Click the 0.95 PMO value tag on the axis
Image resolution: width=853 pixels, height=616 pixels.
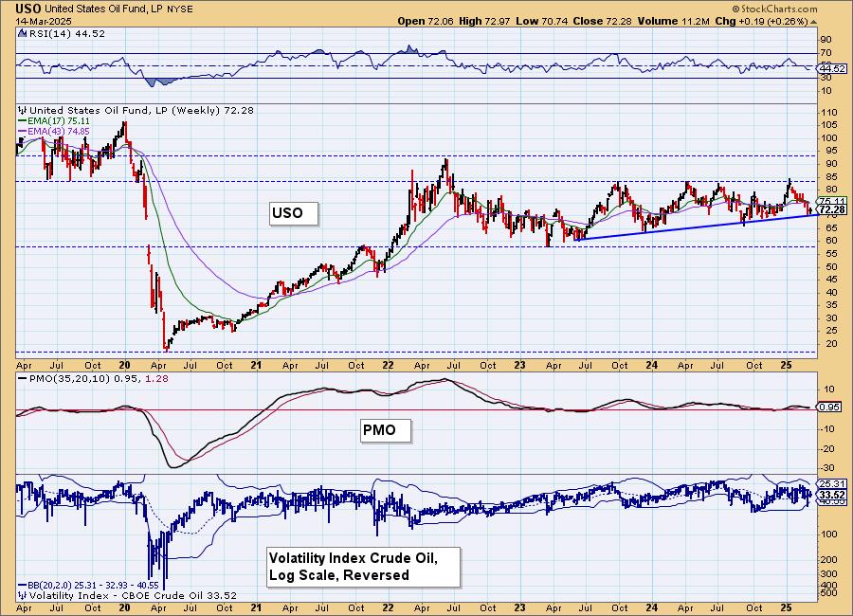click(829, 408)
